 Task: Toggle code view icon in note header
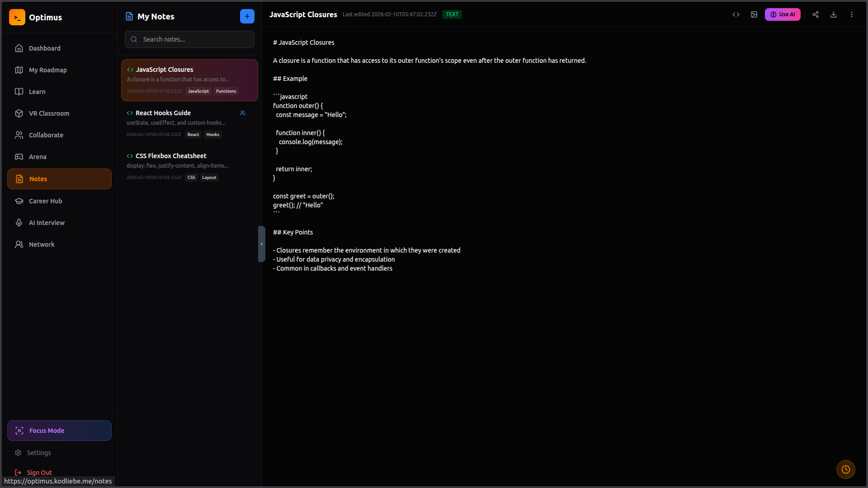tap(736, 14)
